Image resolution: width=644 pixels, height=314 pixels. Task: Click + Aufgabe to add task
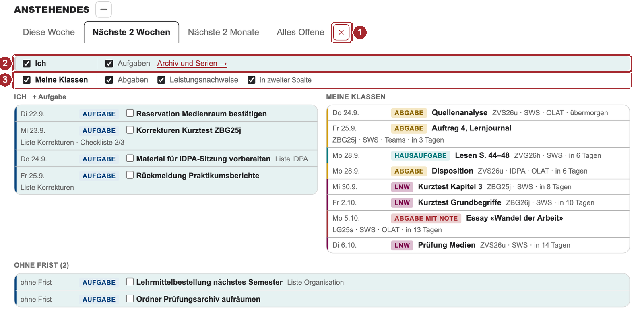49,97
